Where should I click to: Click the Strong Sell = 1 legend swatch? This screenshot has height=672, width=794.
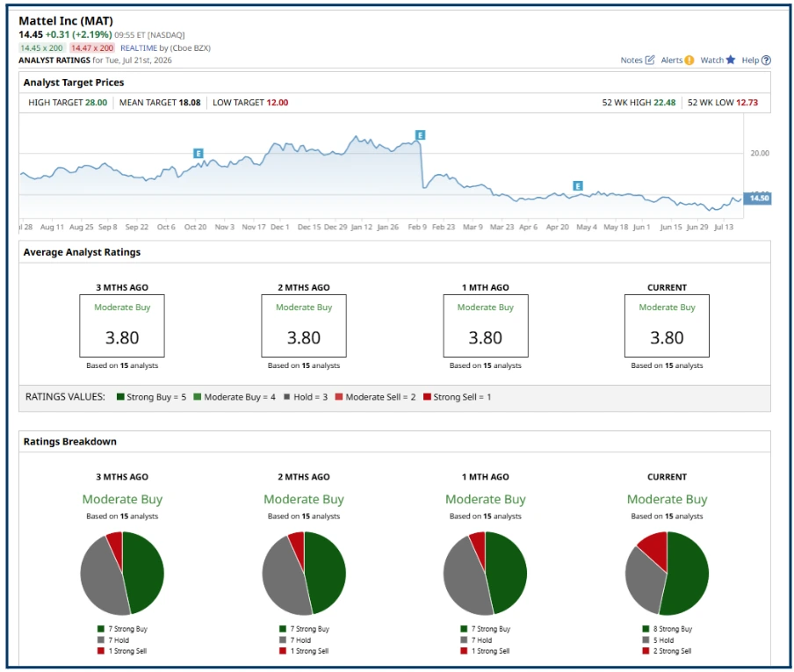427,396
